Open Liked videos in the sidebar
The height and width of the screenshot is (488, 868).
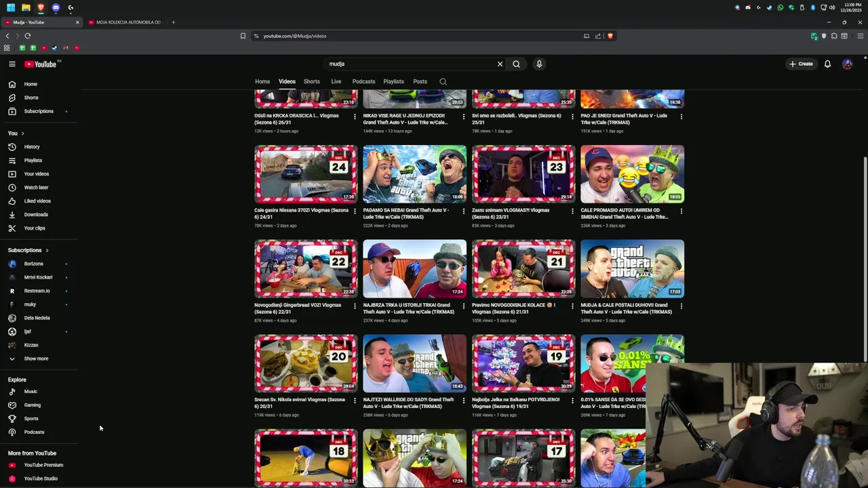[39, 201]
